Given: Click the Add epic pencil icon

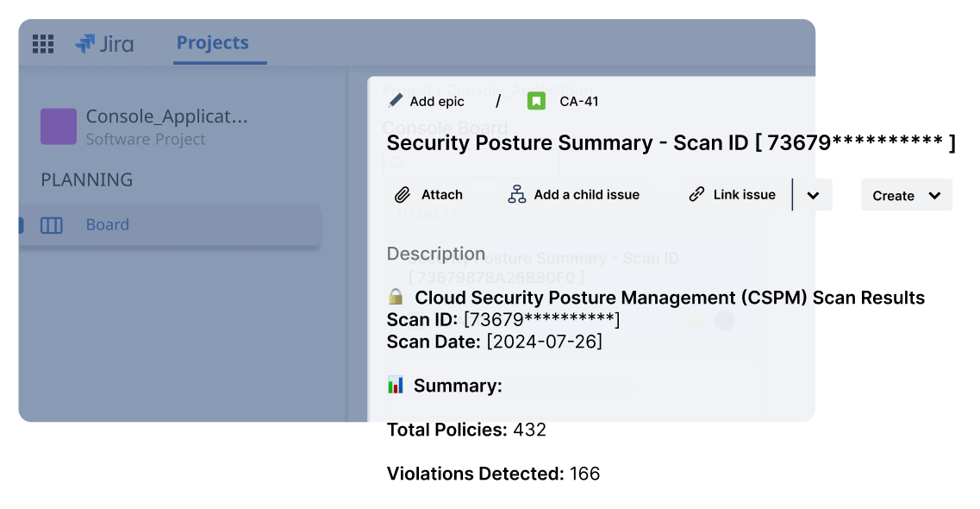Looking at the screenshot, I should click(x=396, y=101).
